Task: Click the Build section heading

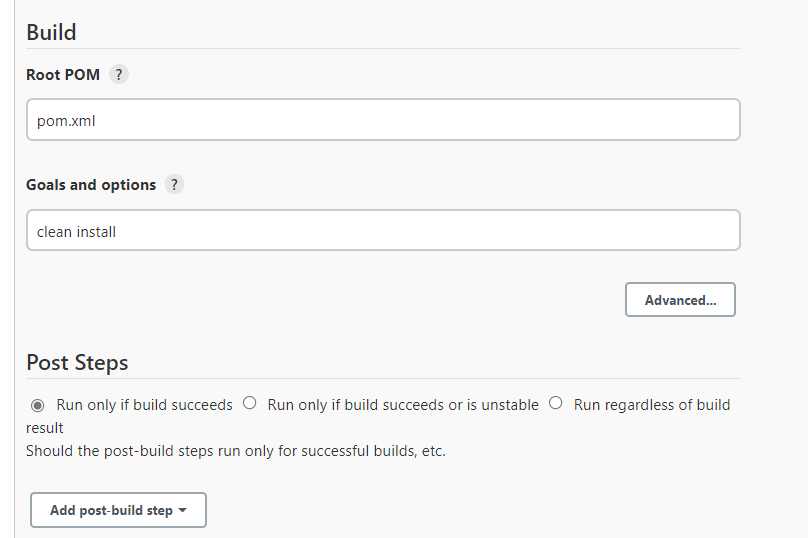Action: [51, 32]
